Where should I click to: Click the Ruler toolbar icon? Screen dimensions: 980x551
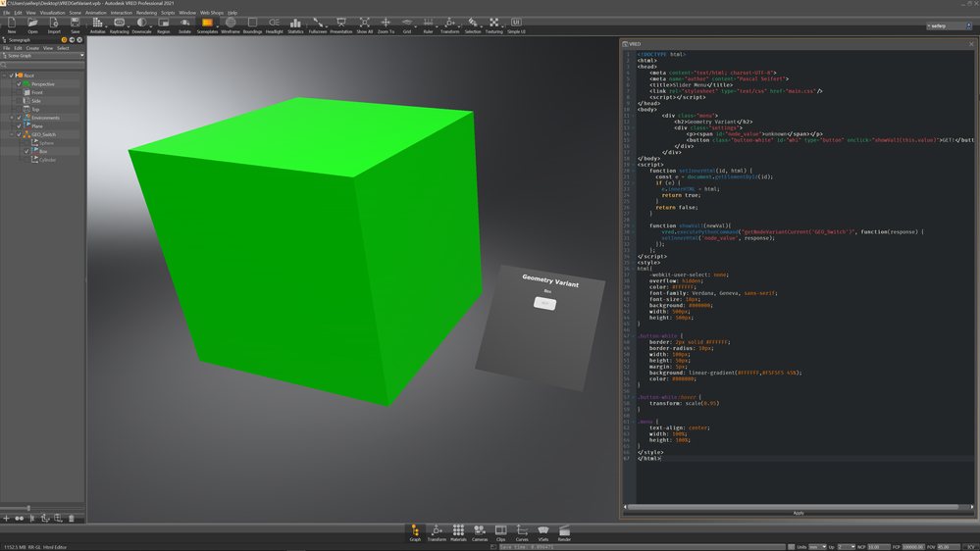click(x=428, y=24)
